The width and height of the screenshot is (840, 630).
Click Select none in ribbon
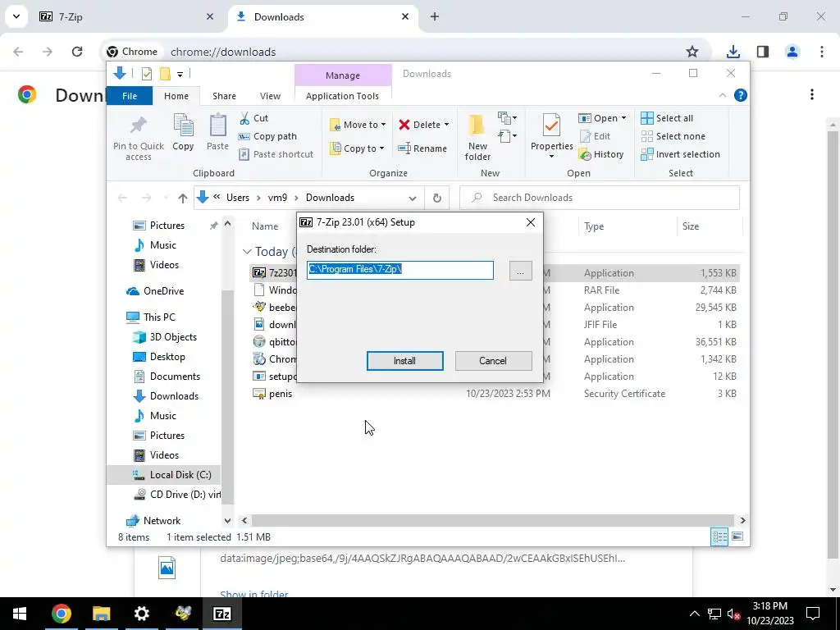pos(673,136)
